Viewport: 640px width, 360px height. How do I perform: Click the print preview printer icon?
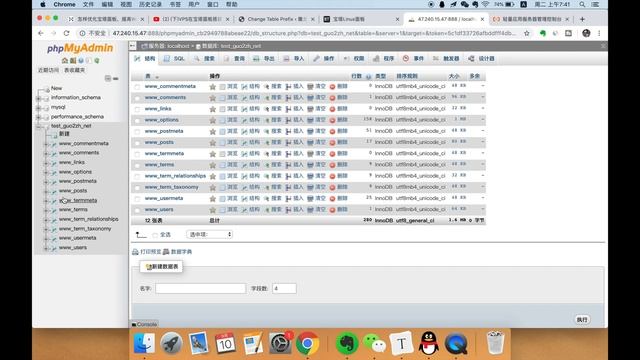[x=136, y=252]
